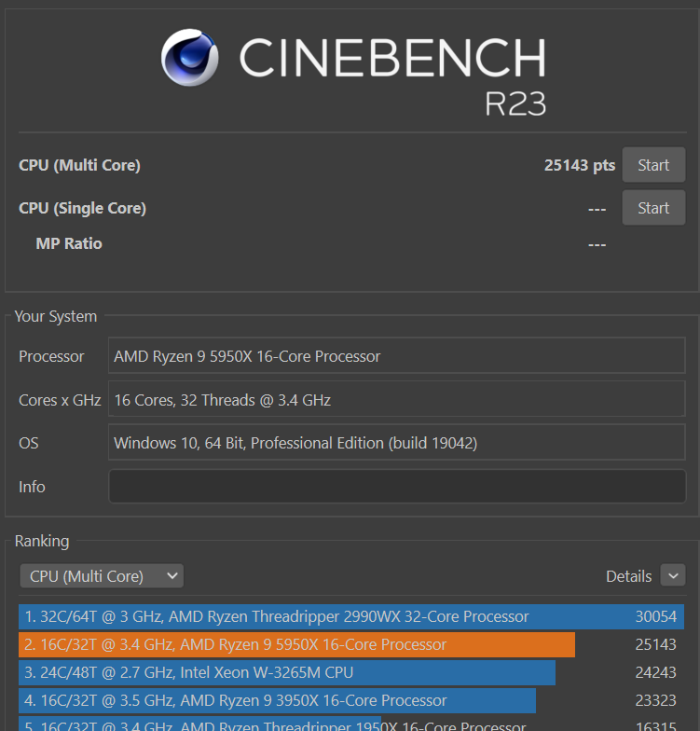This screenshot has width=700, height=731.
Task: Click the CPU (Multi Core) label
Action: [x=79, y=165]
